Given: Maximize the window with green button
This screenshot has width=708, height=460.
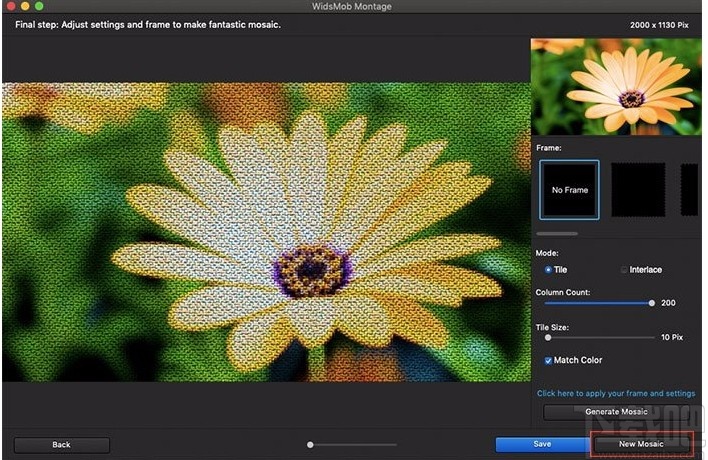Looking at the screenshot, I should (x=39, y=7).
